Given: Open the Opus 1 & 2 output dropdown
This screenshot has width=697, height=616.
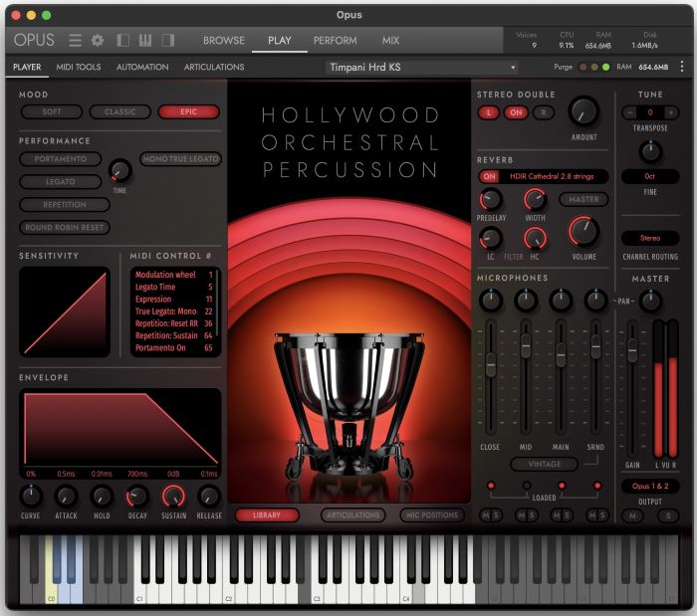Looking at the screenshot, I should coord(650,486).
